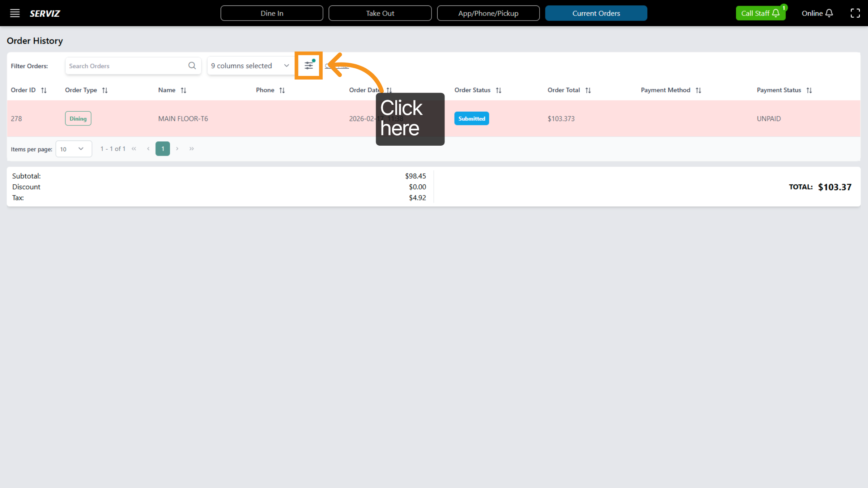Sort the table by Order ID

tap(44, 90)
